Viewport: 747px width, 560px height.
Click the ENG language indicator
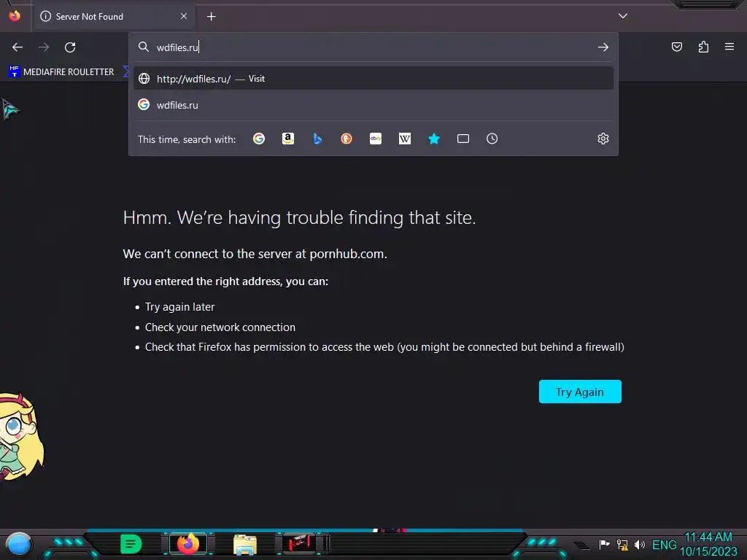(x=664, y=545)
